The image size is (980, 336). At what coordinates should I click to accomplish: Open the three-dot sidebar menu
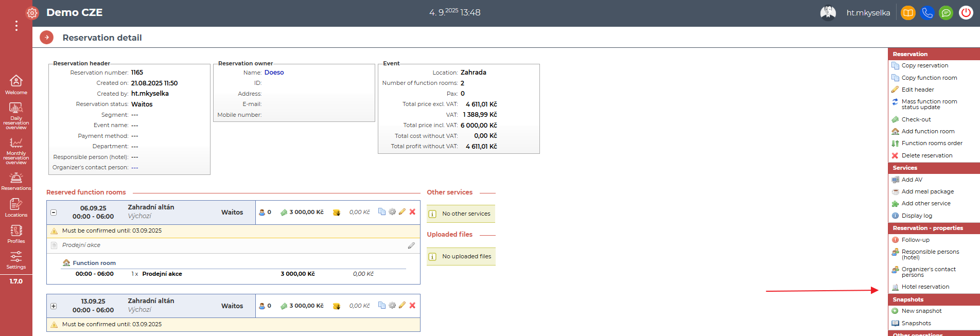pyautogui.click(x=16, y=26)
